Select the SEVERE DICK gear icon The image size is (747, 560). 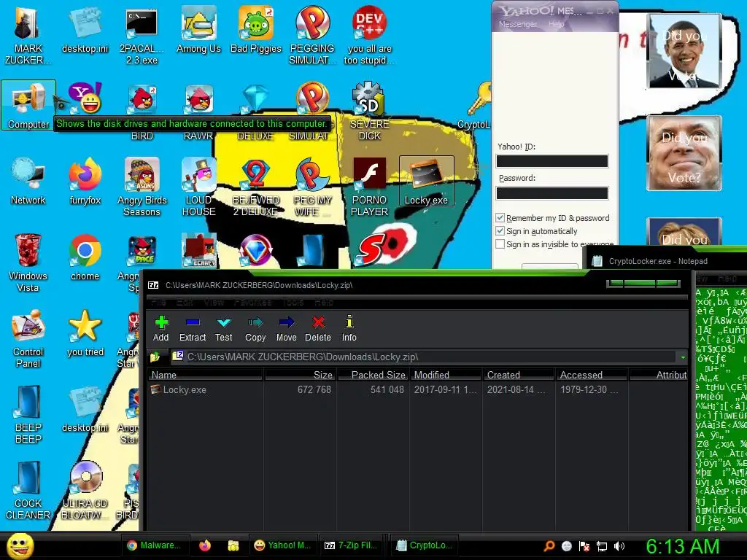pyautogui.click(x=370, y=111)
